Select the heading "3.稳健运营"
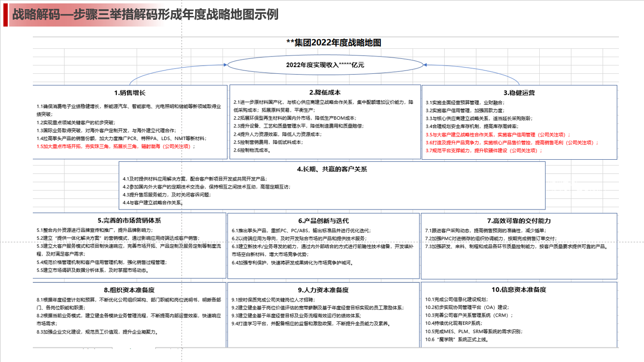The image size is (644, 362). tap(519, 93)
